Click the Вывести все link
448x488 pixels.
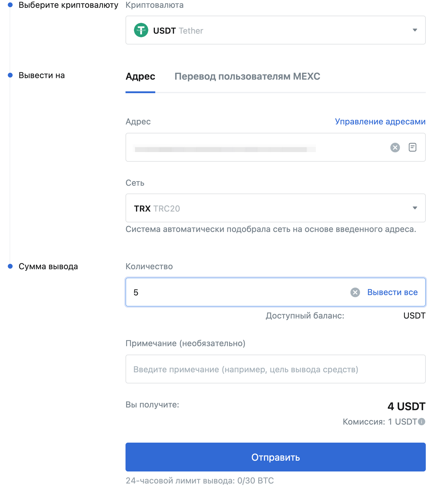(392, 292)
